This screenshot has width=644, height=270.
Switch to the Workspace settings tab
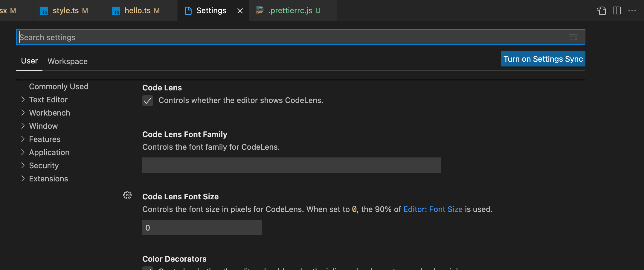[68, 61]
